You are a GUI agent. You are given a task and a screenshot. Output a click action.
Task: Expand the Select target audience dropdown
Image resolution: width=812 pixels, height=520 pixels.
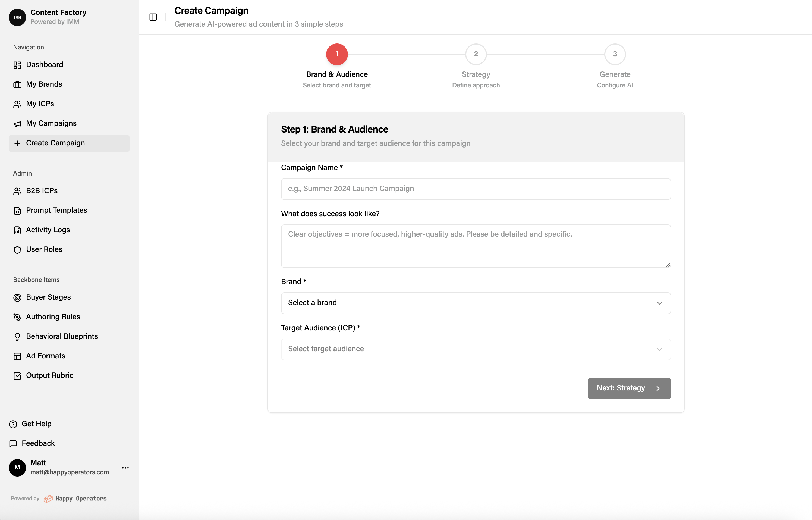pos(475,349)
